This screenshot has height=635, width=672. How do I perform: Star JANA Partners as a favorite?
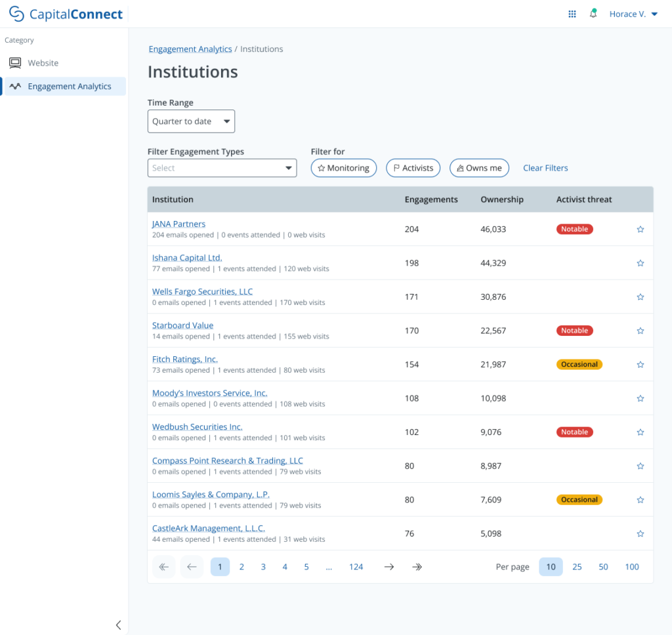click(640, 229)
